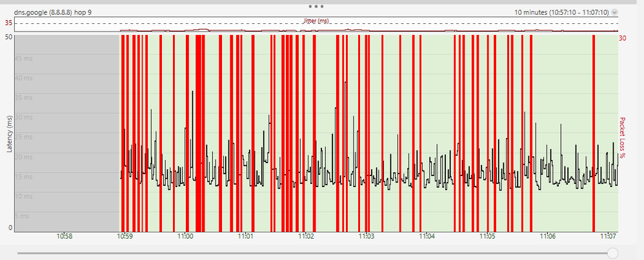Click the '5 ms' latency gridline label
This screenshot has height=260, width=644.
22,216
